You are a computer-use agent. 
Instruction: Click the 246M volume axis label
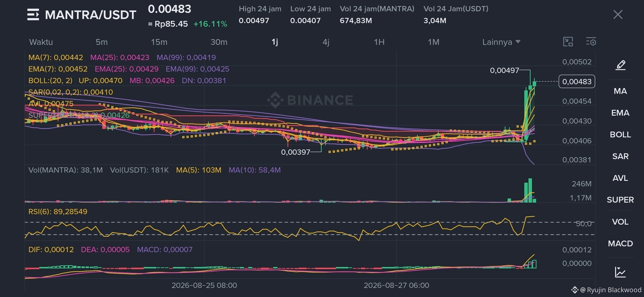[582, 184]
